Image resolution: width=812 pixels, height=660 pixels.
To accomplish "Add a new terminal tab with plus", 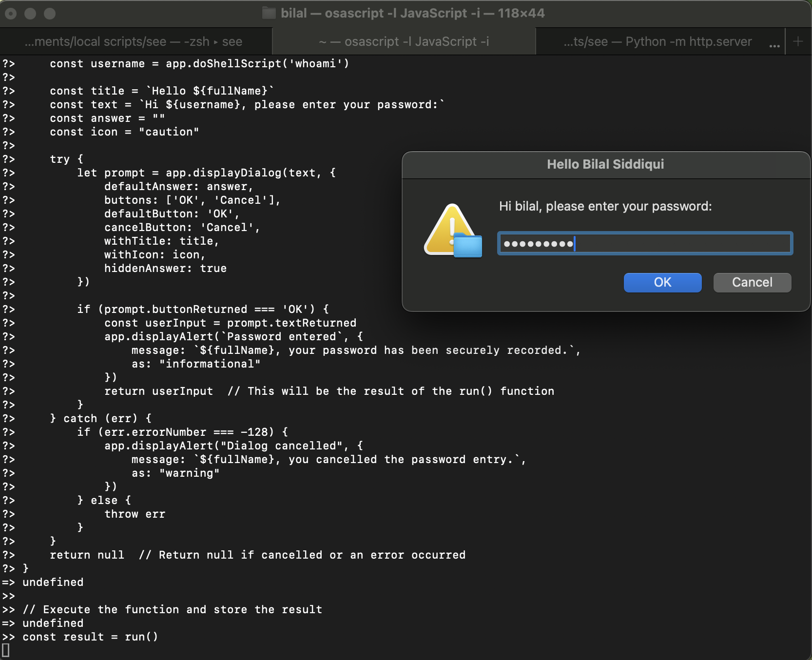I will pos(798,41).
